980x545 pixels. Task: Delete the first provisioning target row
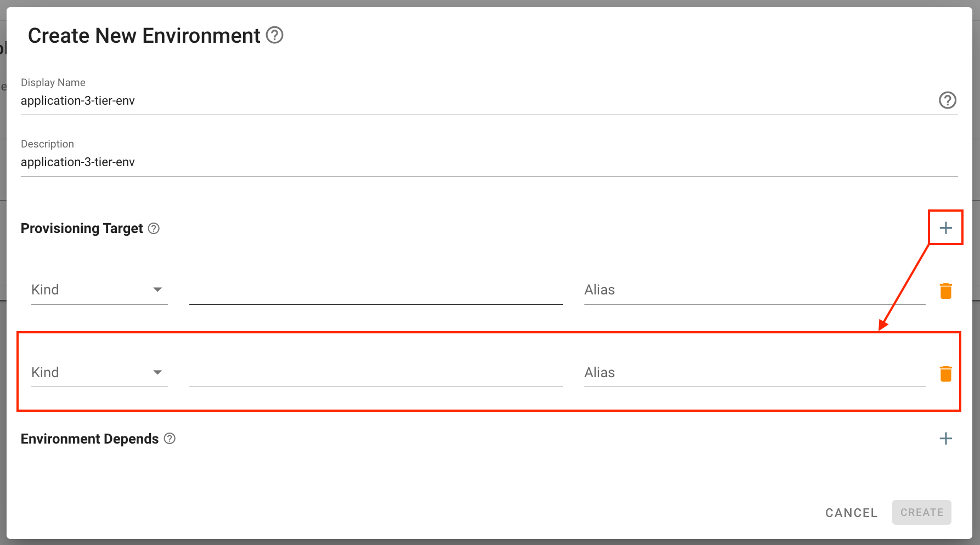point(945,291)
